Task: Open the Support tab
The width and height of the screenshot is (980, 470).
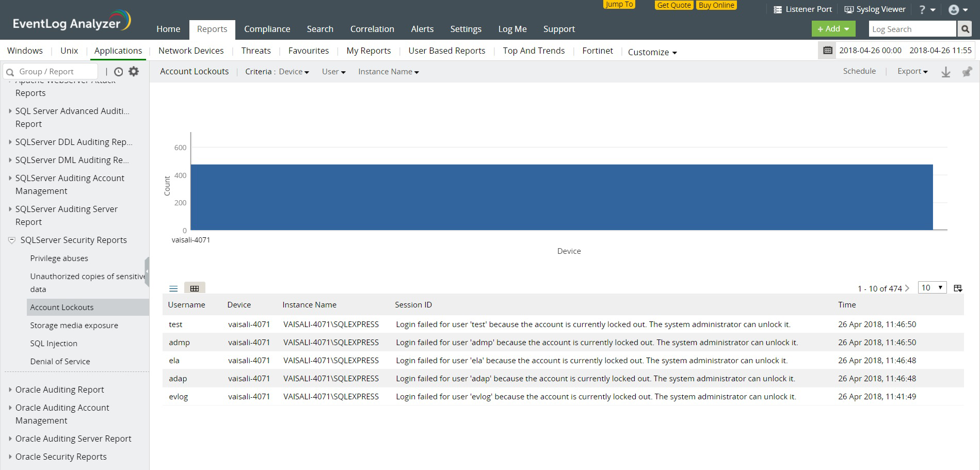Action: click(559, 29)
